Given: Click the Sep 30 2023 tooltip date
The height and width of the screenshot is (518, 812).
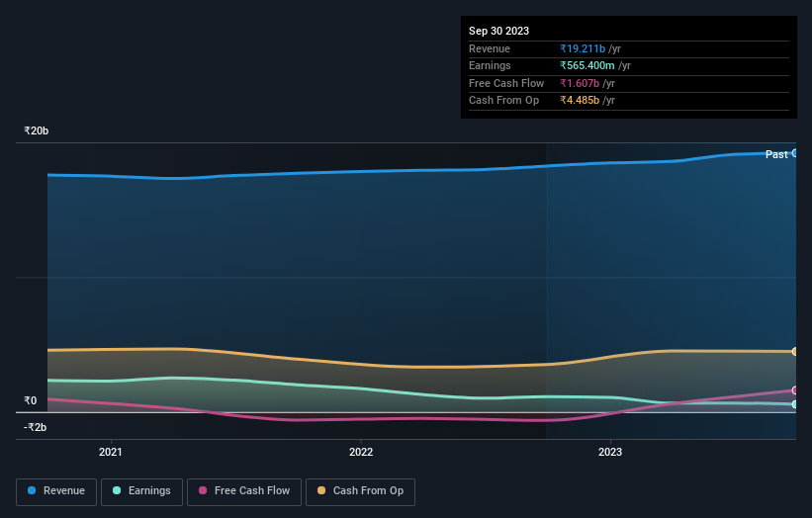Looking at the screenshot, I should coord(498,31).
